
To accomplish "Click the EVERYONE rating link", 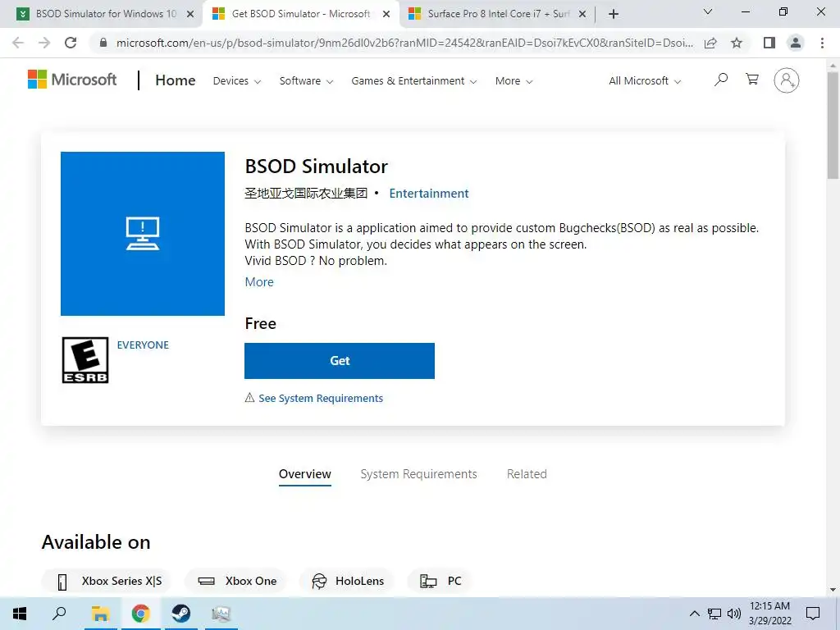I will 143,345.
